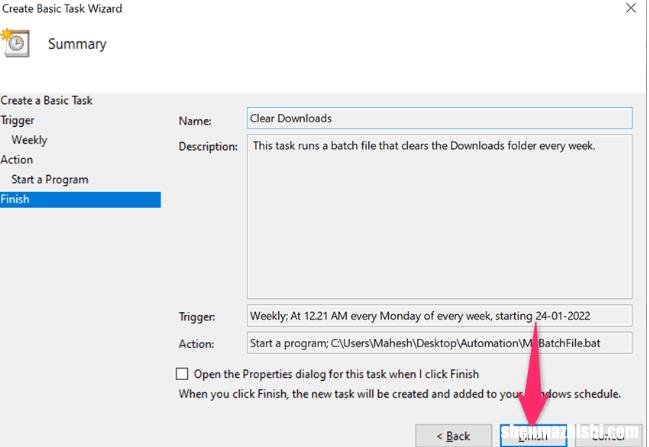
Task: Click the Description label
Action: point(208,147)
